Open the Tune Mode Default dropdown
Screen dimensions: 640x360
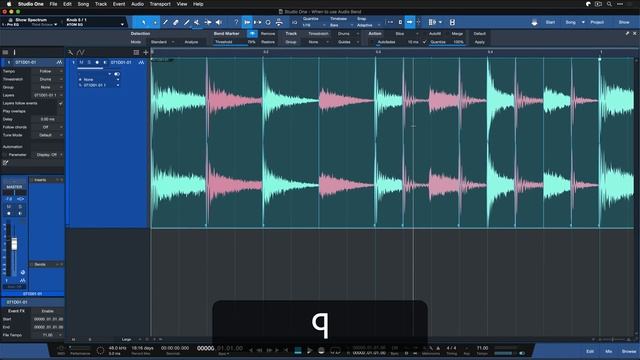pyautogui.click(x=48, y=135)
